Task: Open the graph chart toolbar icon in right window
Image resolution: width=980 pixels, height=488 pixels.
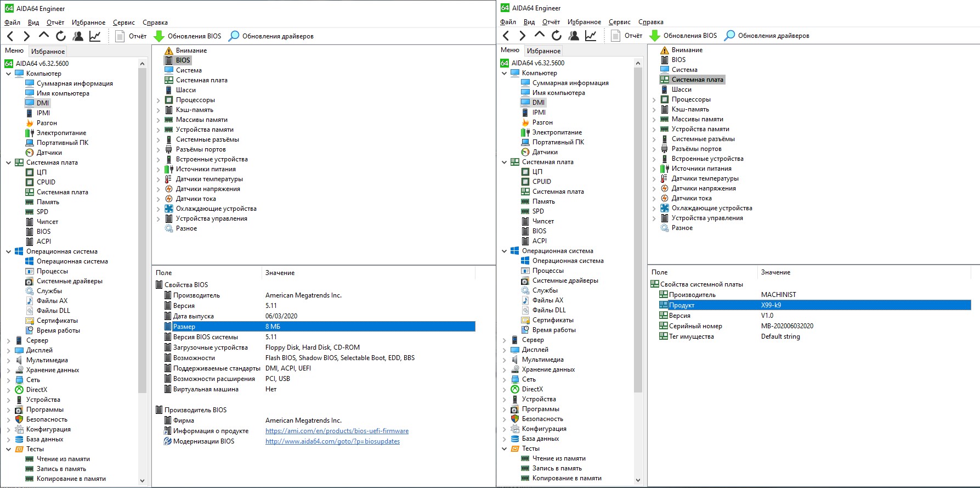Action: (591, 36)
